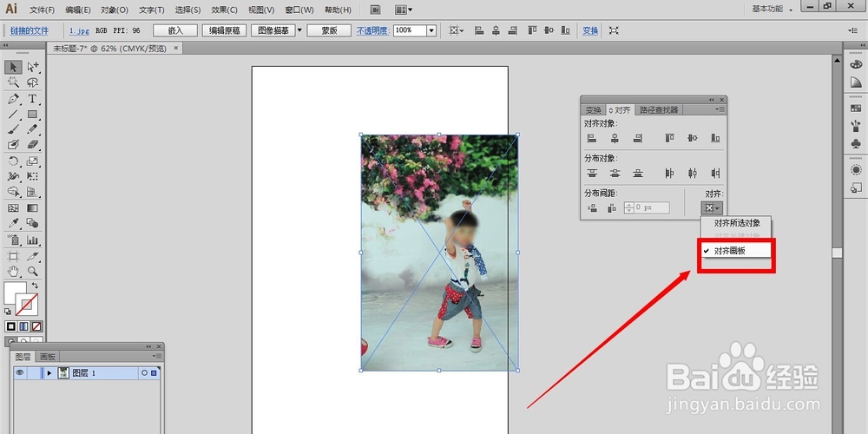Image resolution: width=868 pixels, height=434 pixels.
Task: Select the Selection (black arrow) tool
Action: 13,67
